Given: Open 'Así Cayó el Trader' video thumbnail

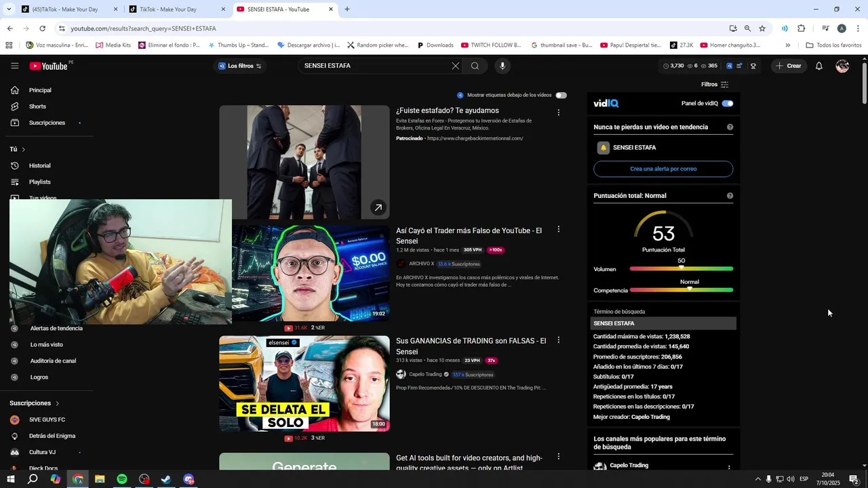Looking at the screenshot, I should pos(304,273).
